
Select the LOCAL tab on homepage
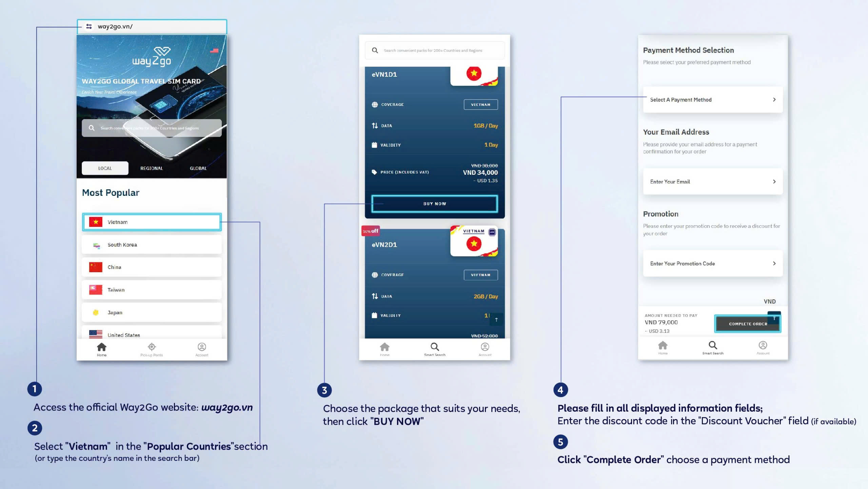(x=104, y=168)
